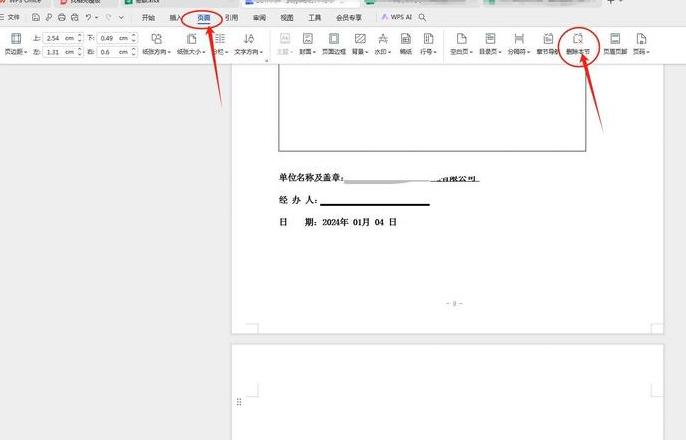686x440 pixels.
Task: Adjust the bottom margin spinner arrows
Action: click(134, 38)
